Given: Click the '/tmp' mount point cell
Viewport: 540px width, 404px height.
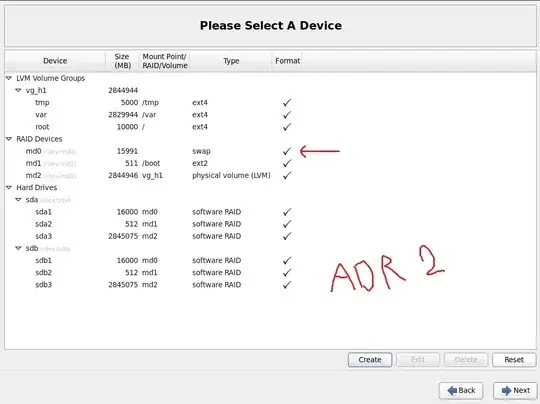Looking at the screenshot, I should [x=150, y=103].
